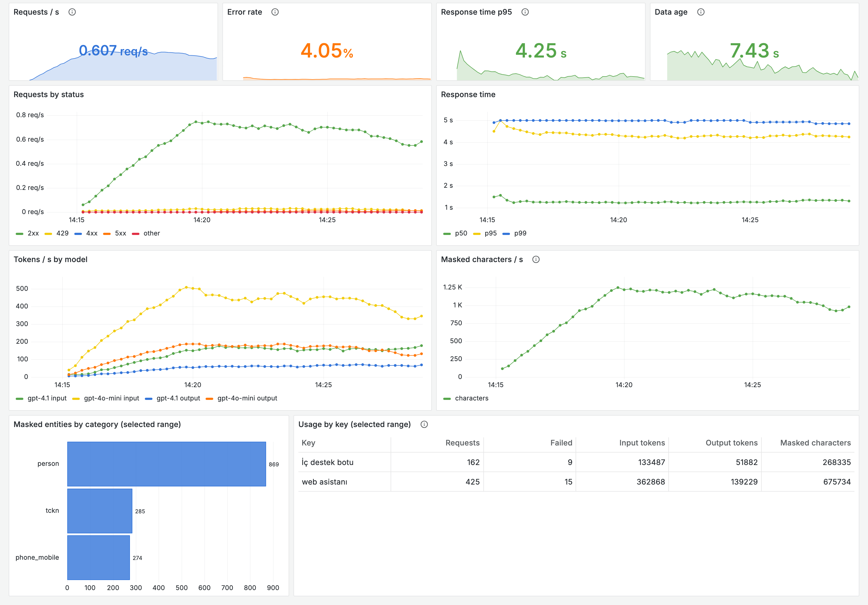Screen dimensions: 868x605
Task: Click the tckn bar in chart
Action: pos(100,511)
